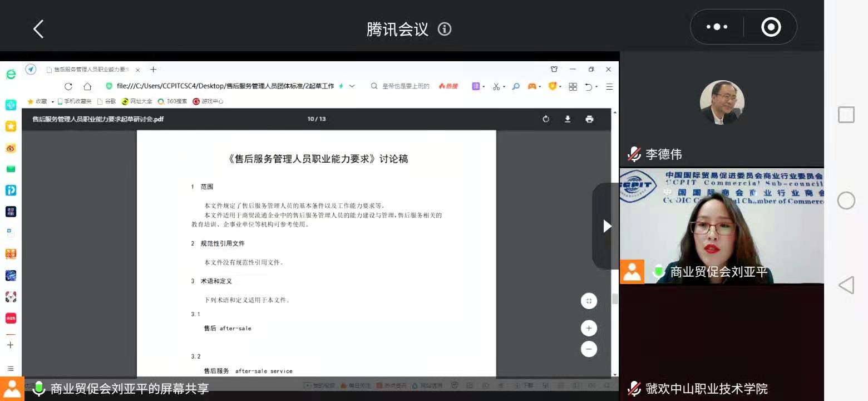Viewport: 868px width, 401px height.
Task: Open a new browser tab
Action: pyautogui.click(x=154, y=70)
